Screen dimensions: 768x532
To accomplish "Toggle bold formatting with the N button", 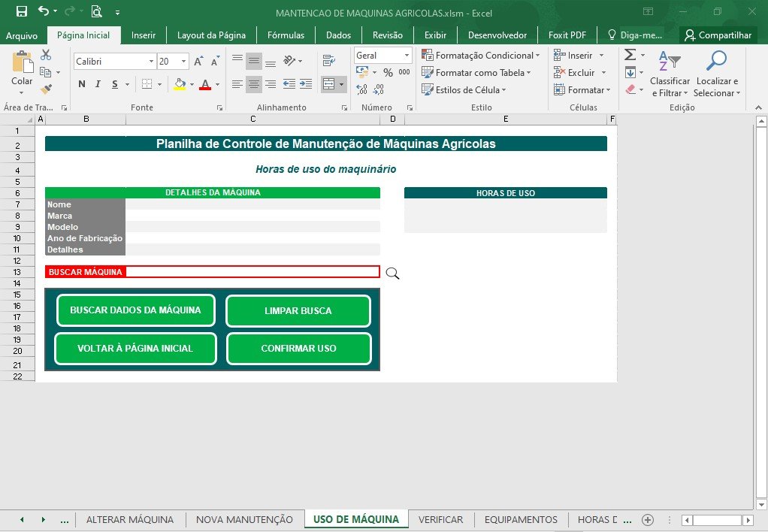I will coord(82,84).
